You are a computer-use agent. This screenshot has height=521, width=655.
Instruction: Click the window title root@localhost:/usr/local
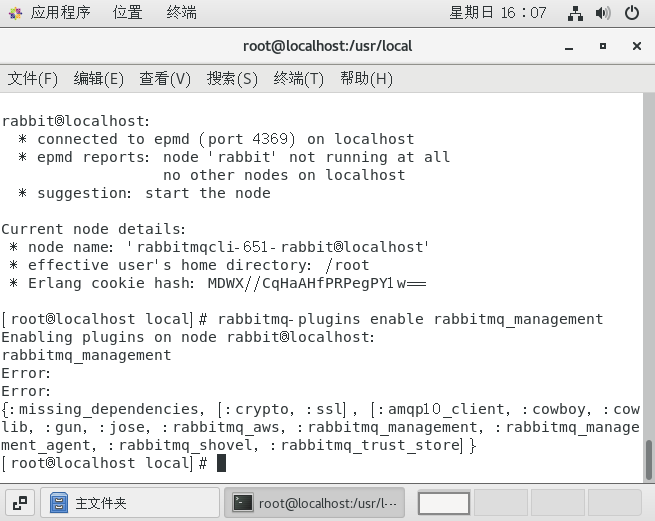pos(327,46)
